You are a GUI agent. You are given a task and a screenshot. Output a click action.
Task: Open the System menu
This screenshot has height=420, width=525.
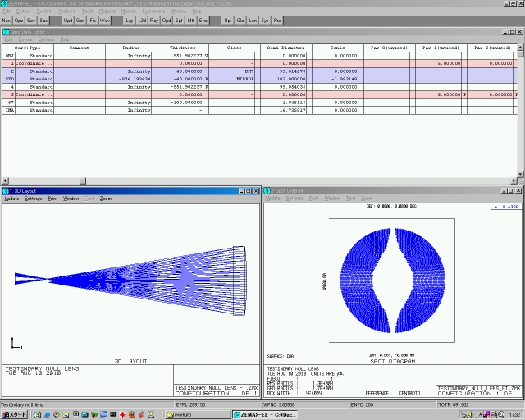[44, 11]
